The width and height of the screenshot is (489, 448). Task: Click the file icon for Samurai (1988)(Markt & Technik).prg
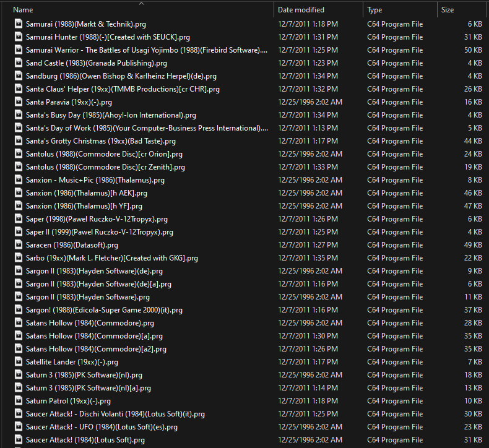click(x=19, y=24)
